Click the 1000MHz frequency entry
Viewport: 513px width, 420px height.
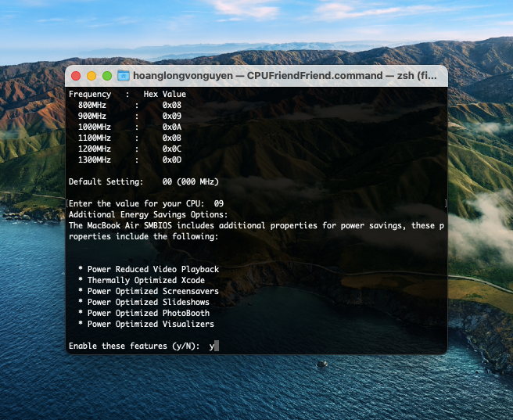pyautogui.click(x=94, y=127)
